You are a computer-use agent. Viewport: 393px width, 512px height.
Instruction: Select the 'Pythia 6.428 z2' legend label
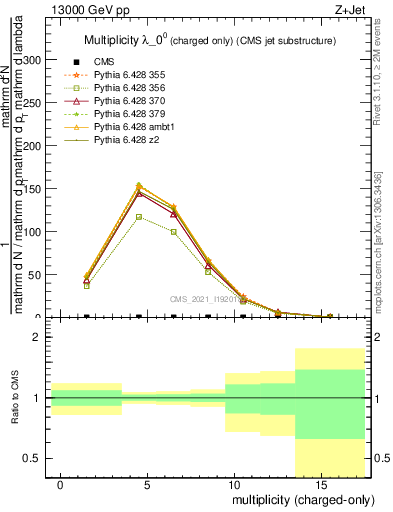[x=127, y=140]
